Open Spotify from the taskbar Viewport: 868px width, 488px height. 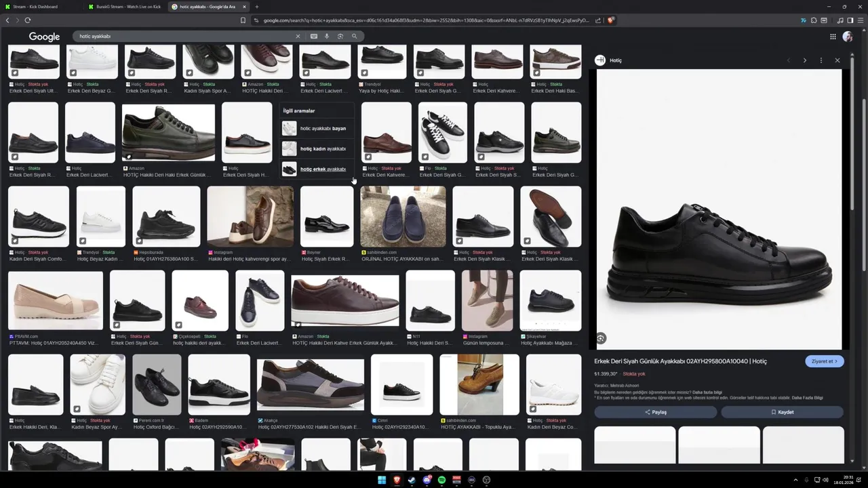(441, 480)
